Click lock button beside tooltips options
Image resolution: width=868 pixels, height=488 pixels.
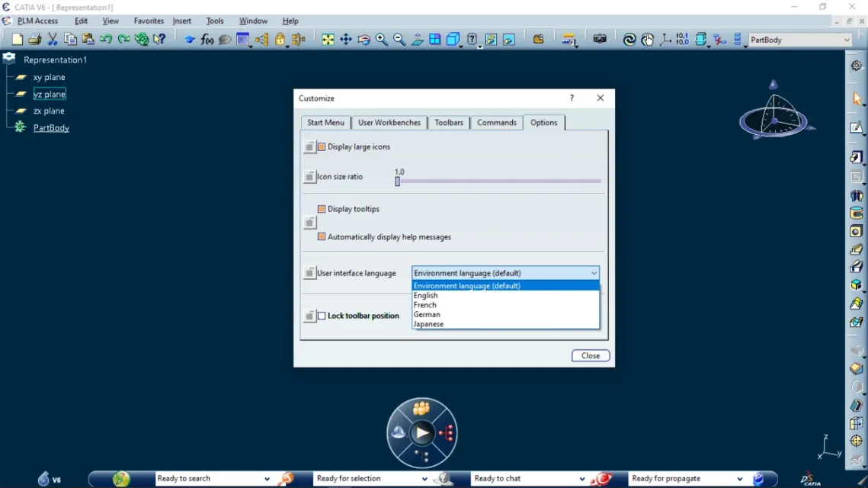tap(309, 223)
